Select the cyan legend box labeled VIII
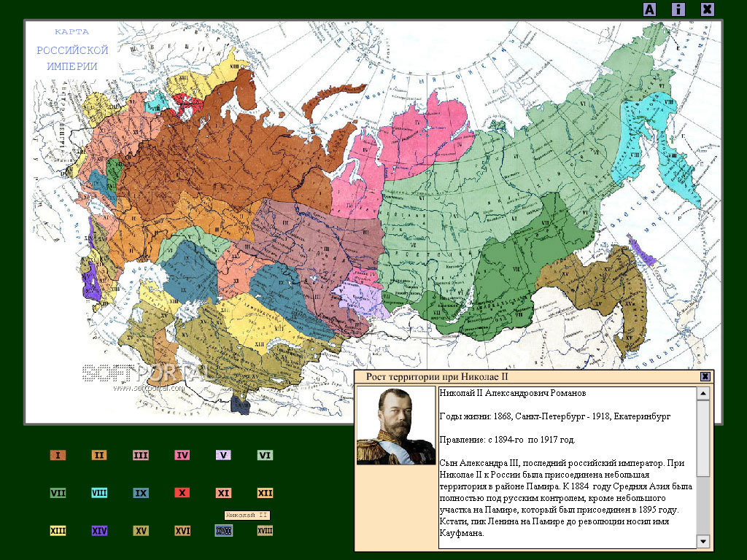 [99, 493]
